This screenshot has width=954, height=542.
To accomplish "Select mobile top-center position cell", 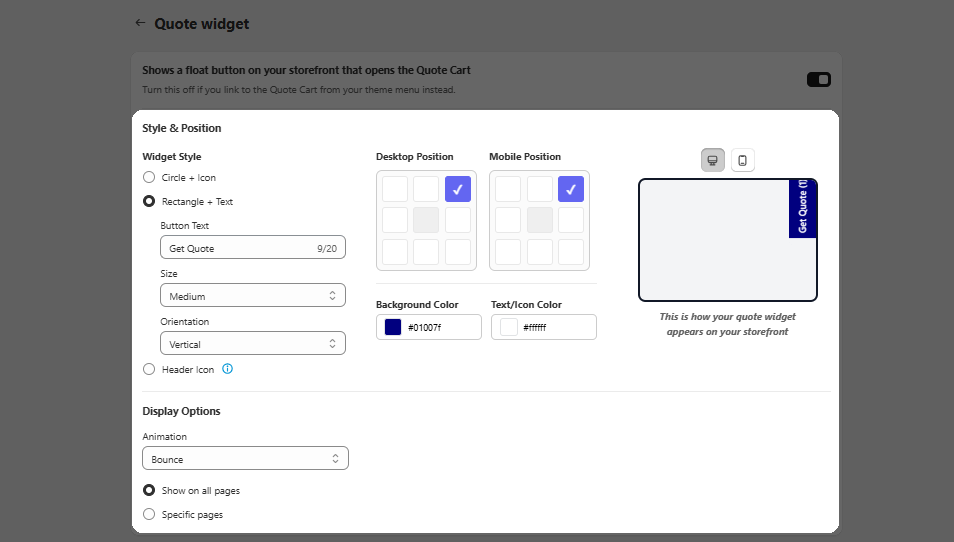I will 540,189.
